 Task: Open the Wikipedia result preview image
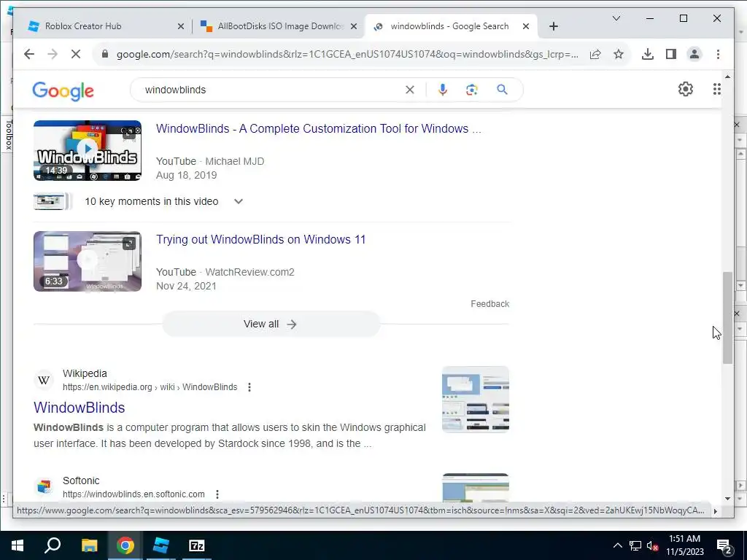476,399
